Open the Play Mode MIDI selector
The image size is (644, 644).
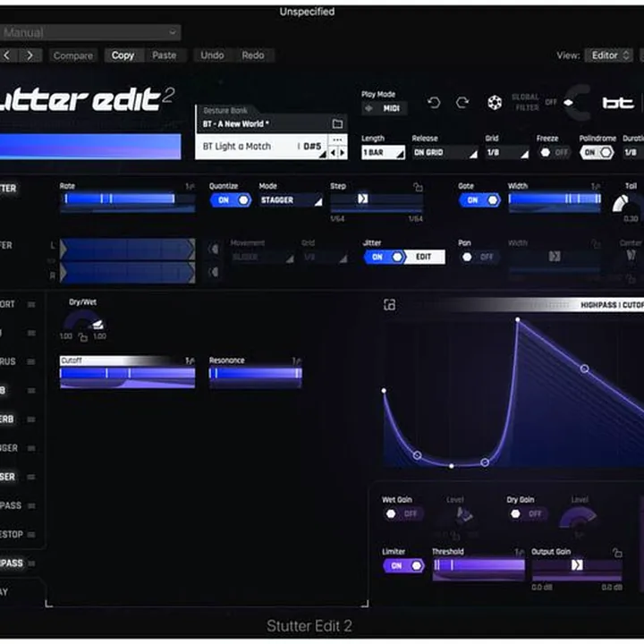pyautogui.click(x=385, y=108)
